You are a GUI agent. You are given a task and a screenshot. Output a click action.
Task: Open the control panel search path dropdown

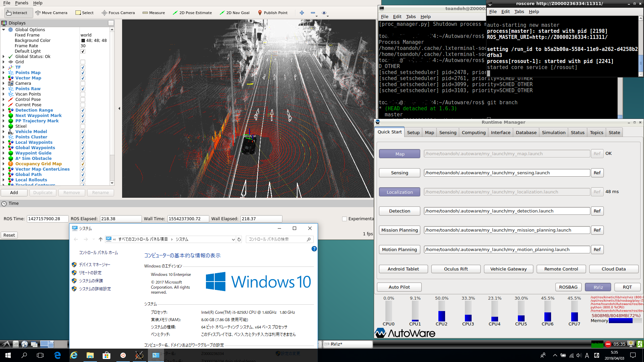tap(233, 239)
